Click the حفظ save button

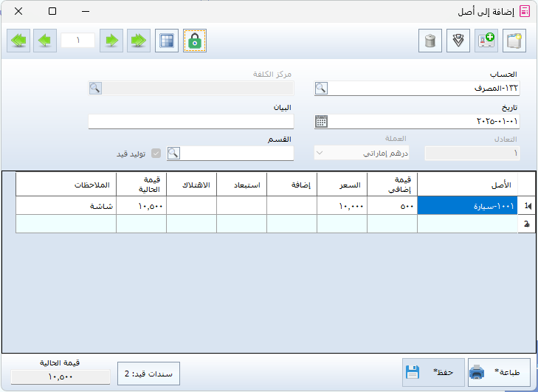point(433,373)
